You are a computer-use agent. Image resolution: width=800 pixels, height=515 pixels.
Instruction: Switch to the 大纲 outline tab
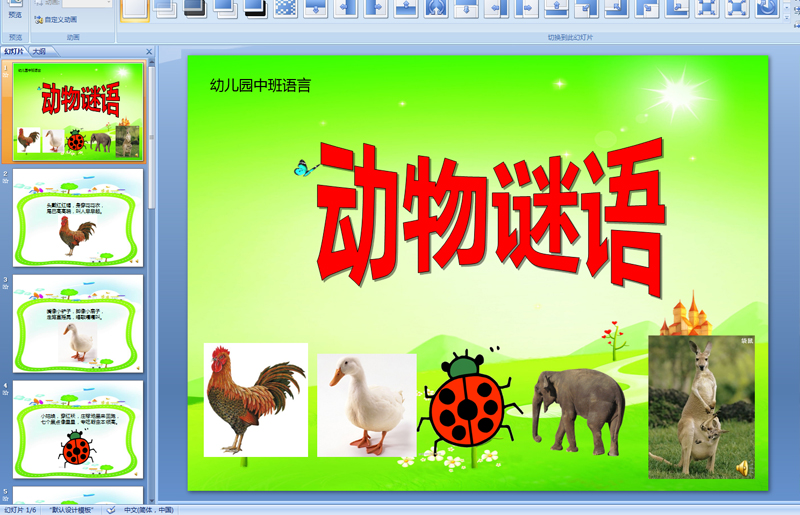(39, 51)
